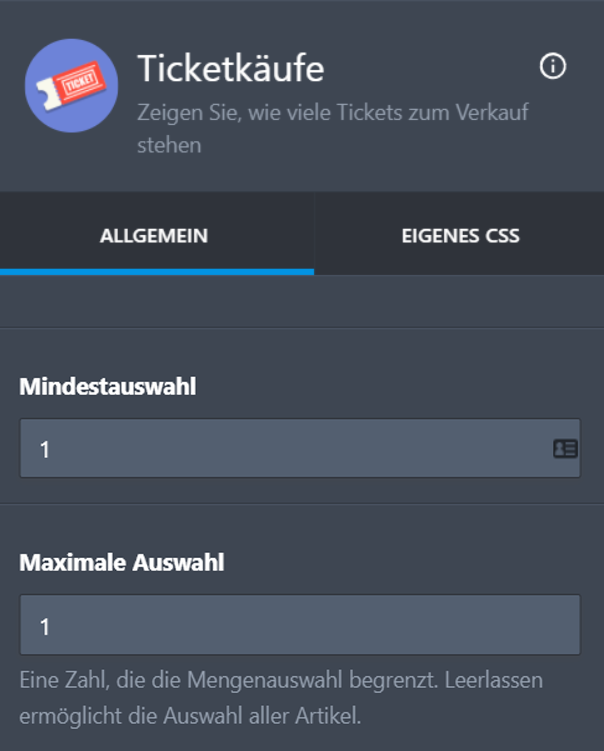Click the empty strip below the tabs
Screen dimensions: 604x751
point(302,301)
